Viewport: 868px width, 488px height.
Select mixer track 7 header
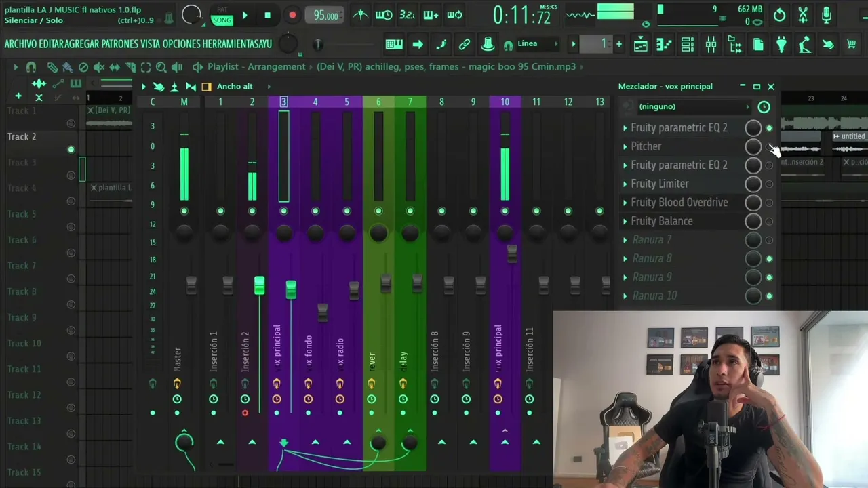[x=410, y=102]
